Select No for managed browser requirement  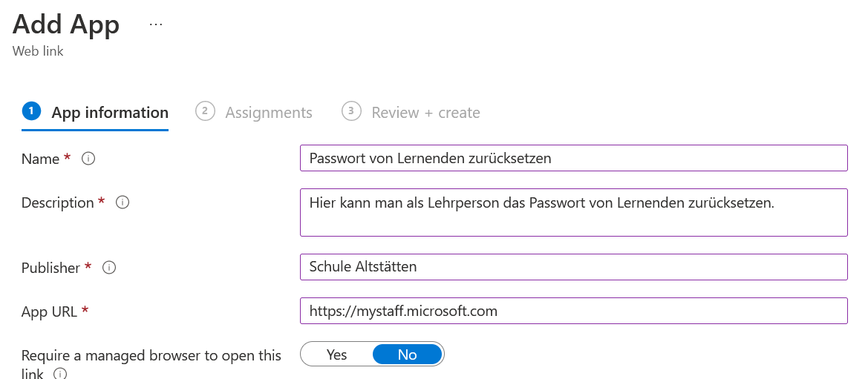407,355
